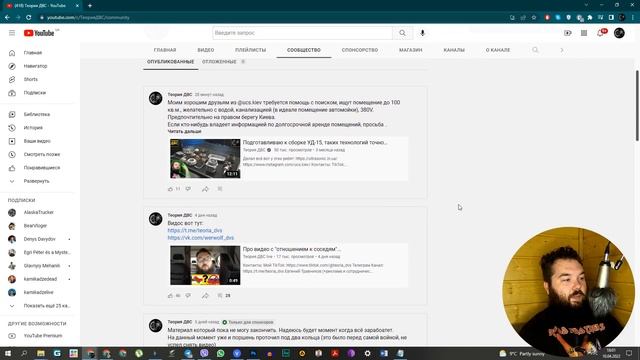Image resolution: width=640 pixels, height=360 pixels.
Task: Share the 'Видос вот тут' post
Action: point(205,296)
